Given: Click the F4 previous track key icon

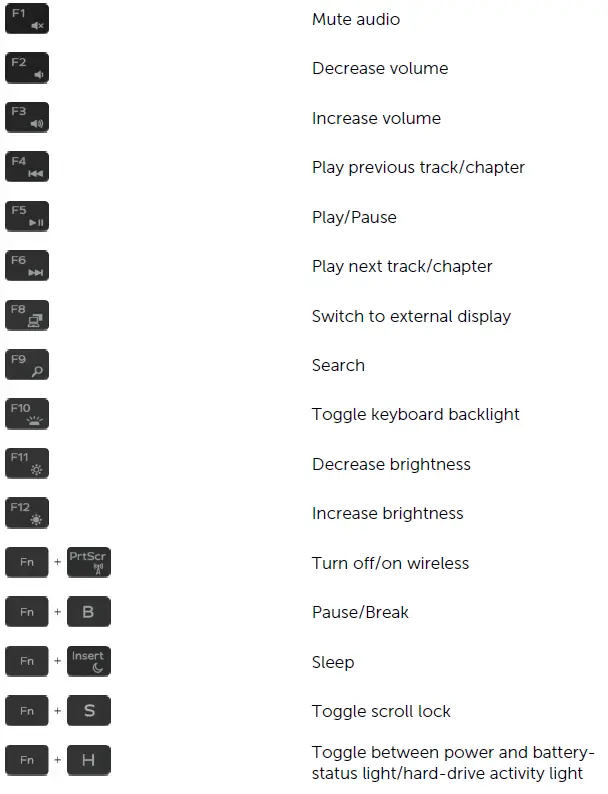Looking at the screenshot, I should click(27, 167).
